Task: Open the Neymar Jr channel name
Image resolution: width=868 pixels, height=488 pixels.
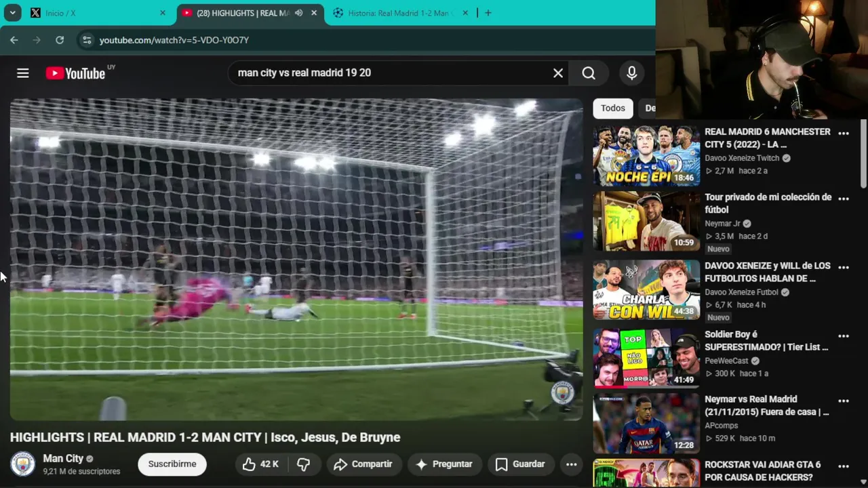Action: (722, 224)
